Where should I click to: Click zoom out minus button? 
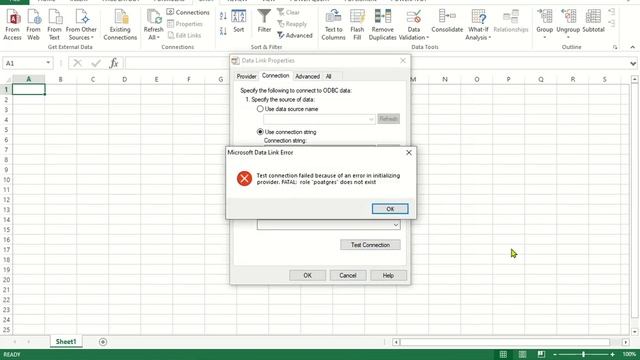(x=555, y=354)
